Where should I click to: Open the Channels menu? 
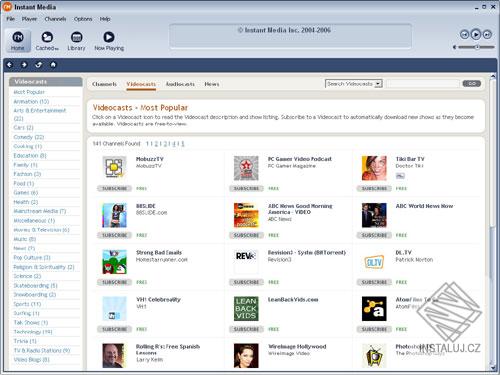click(55, 19)
